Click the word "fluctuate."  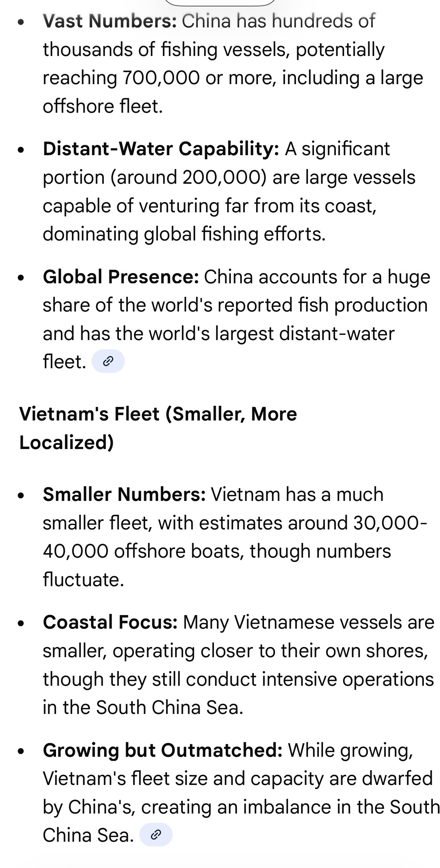tap(83, 579)
